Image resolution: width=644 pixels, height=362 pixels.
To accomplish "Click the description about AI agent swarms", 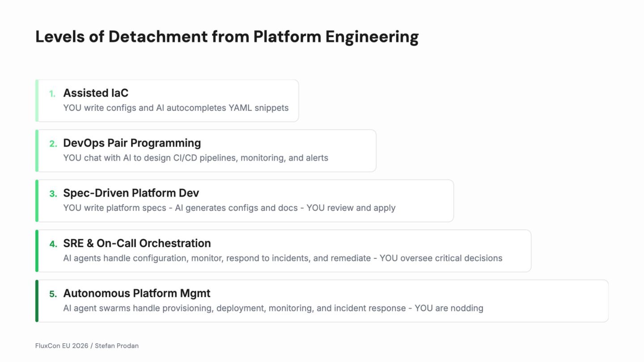I will click(273, 308).
